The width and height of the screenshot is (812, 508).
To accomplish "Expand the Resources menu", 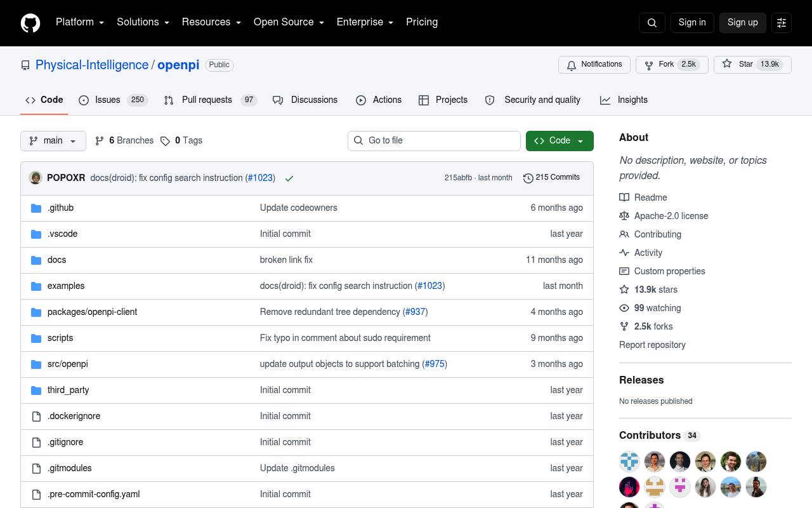I will coord(211,22).
